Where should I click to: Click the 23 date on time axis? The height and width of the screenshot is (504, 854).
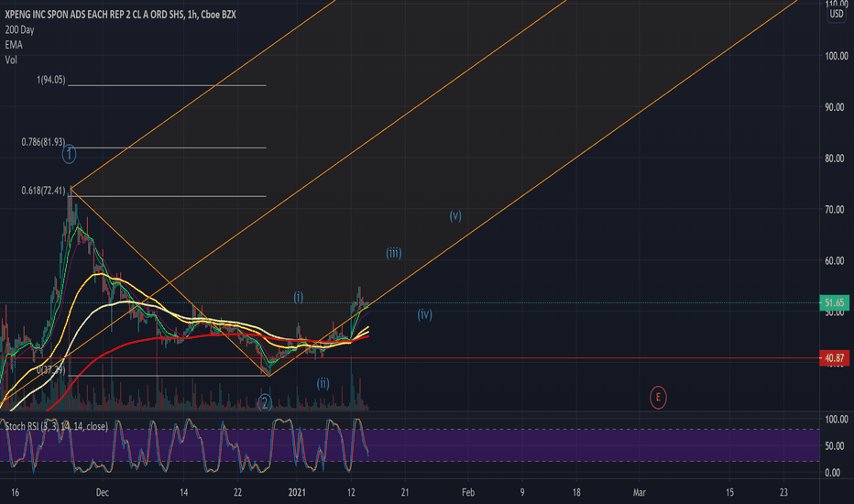point(783,493)
